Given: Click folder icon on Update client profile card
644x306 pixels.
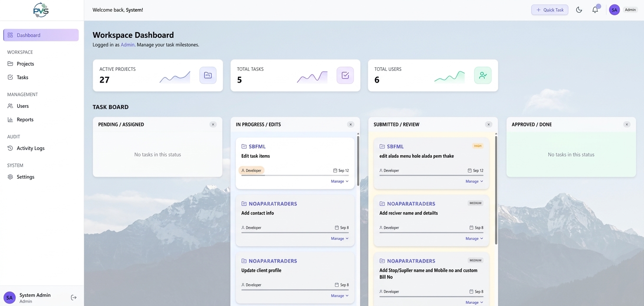Looking at the screenshot, I should click(x=244, y=261).
